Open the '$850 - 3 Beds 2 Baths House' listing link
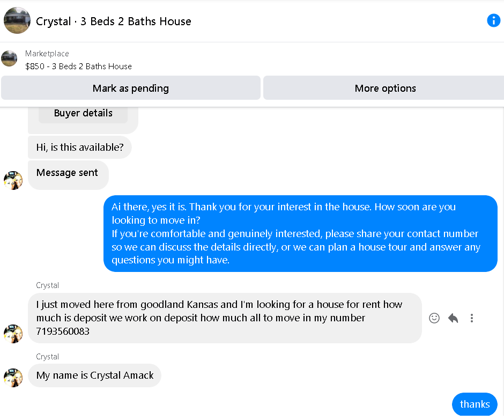This screenshot has width=504, height=420. click(78, 67)
